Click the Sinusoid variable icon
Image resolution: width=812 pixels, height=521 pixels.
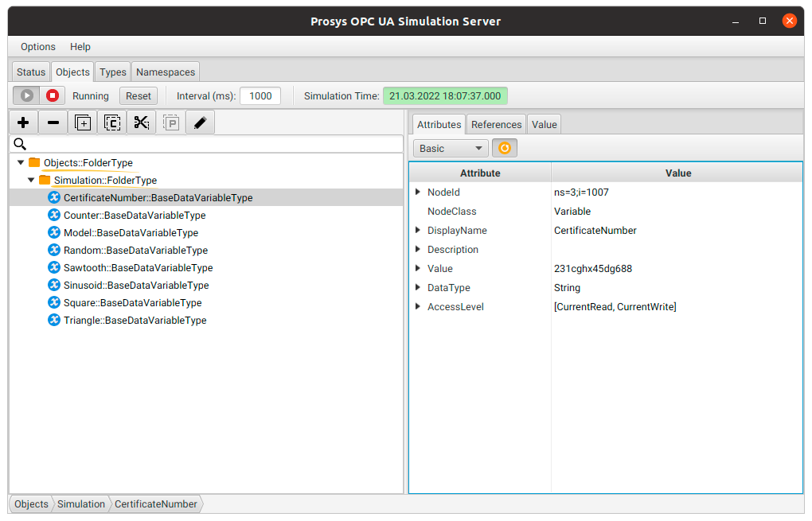(x=54, y=285)
